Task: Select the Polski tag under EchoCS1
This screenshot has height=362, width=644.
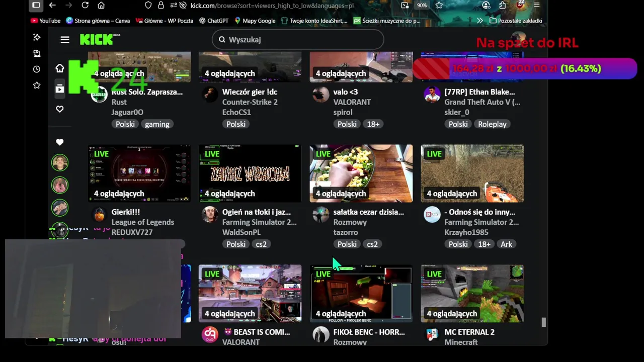Action: (236, 124)
